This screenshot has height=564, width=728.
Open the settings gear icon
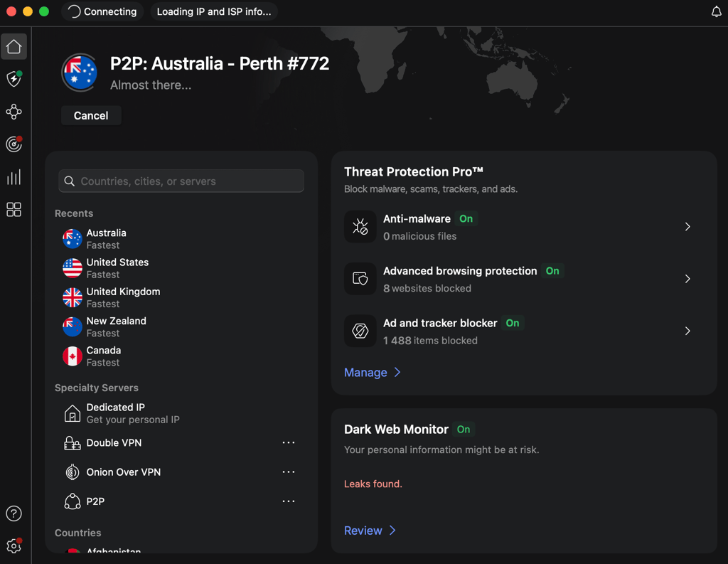(14, 546)
